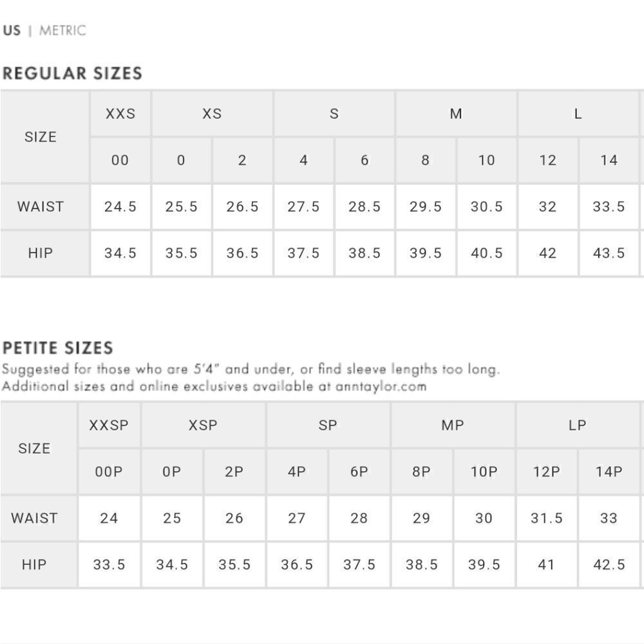Viewport: 644px width, 644px height.
Task: Select the regular size 14 cell
Action: 609,160
